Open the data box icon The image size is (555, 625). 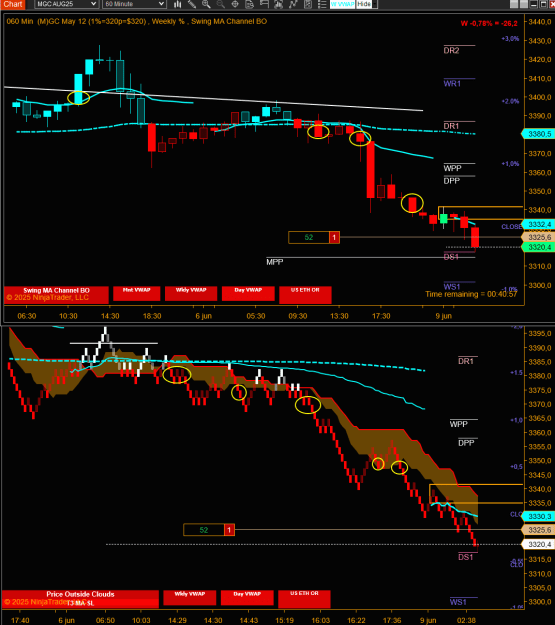[x=249, y=4]
